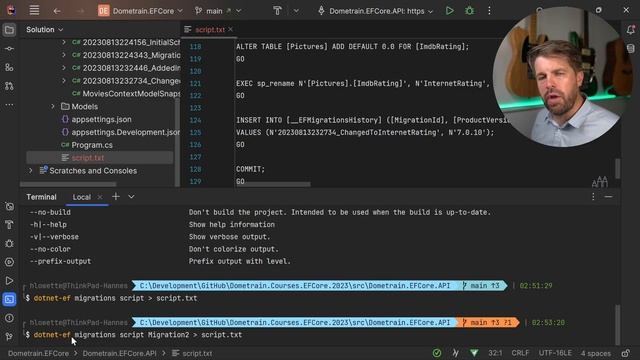Open the Database tool window icon

click(x=631, y=49)
